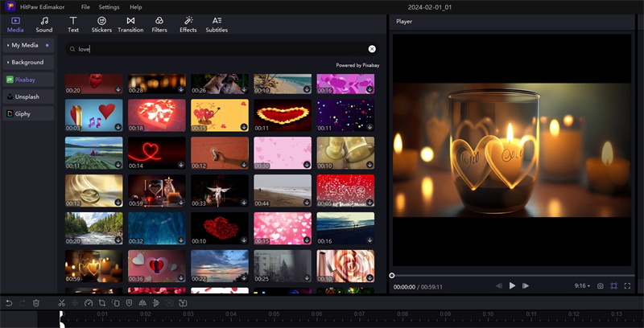Screen dimensions: 644x328
Task: Click the search field containing 'love'
Action: click(x=222, y=49)
